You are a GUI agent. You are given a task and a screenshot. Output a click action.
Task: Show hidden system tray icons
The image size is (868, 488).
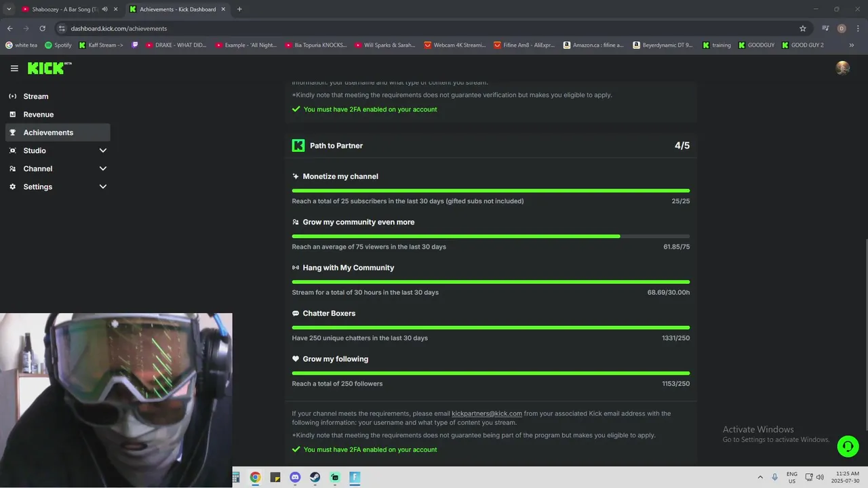pyautogui.click(x=760, y=477)
